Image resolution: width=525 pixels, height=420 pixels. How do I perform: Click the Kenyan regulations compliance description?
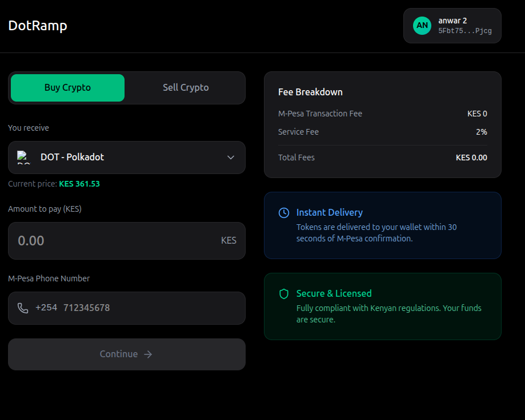[x=388, y=314]
